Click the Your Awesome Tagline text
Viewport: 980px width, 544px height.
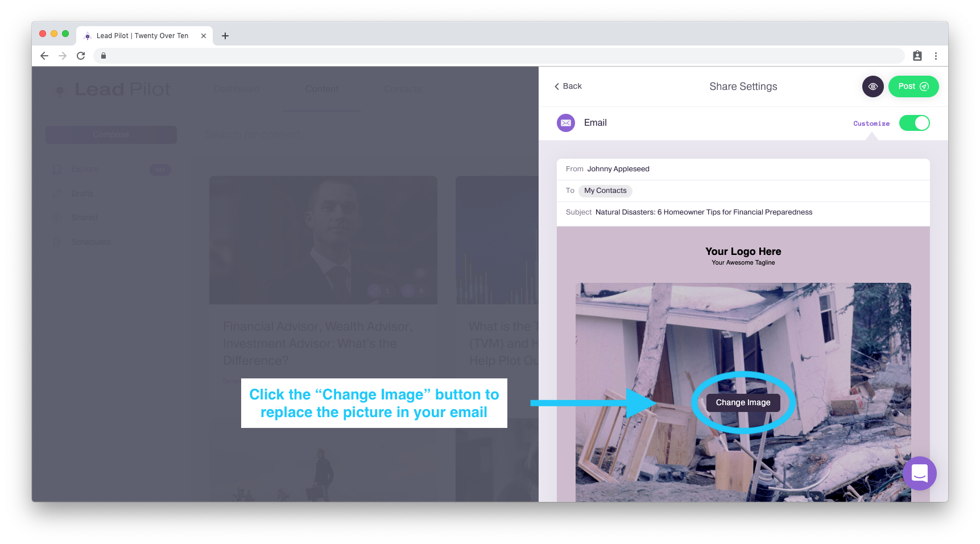tap(743, 263)
